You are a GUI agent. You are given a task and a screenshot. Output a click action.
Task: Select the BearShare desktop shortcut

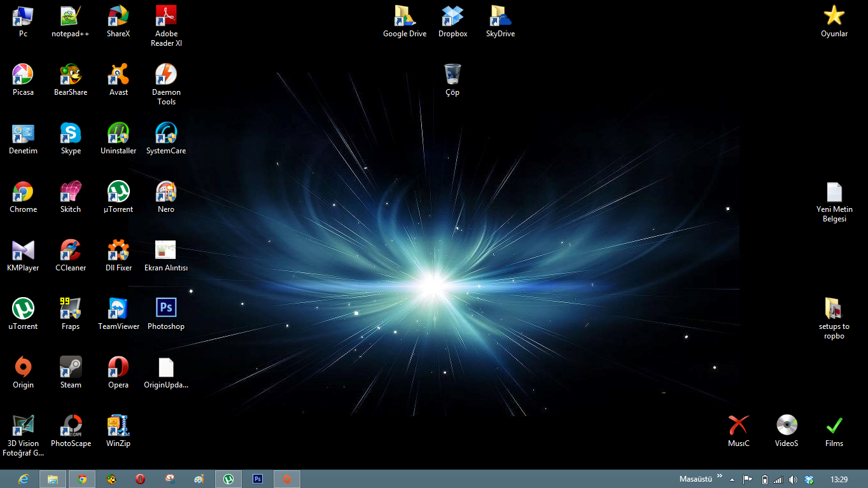(x=71, y=80)
